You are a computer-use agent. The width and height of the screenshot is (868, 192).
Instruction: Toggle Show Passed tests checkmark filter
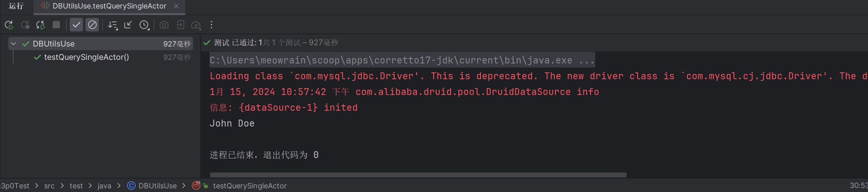[76, 25]
